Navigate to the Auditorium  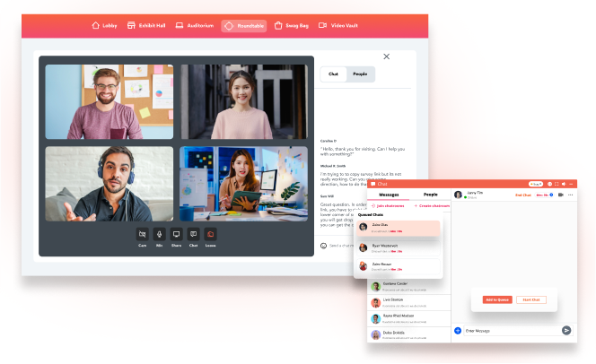(x=194, y=25)
